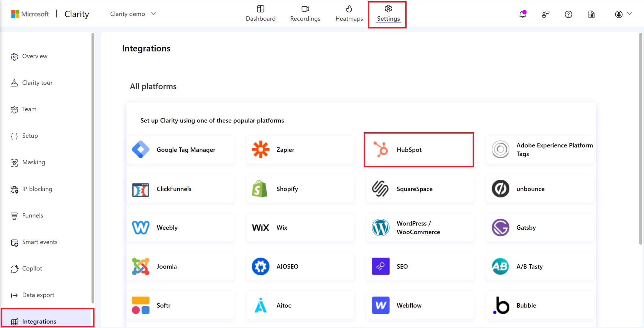Switch to the Recordings tab
The image size is (644, 328).
coord(305,14)
